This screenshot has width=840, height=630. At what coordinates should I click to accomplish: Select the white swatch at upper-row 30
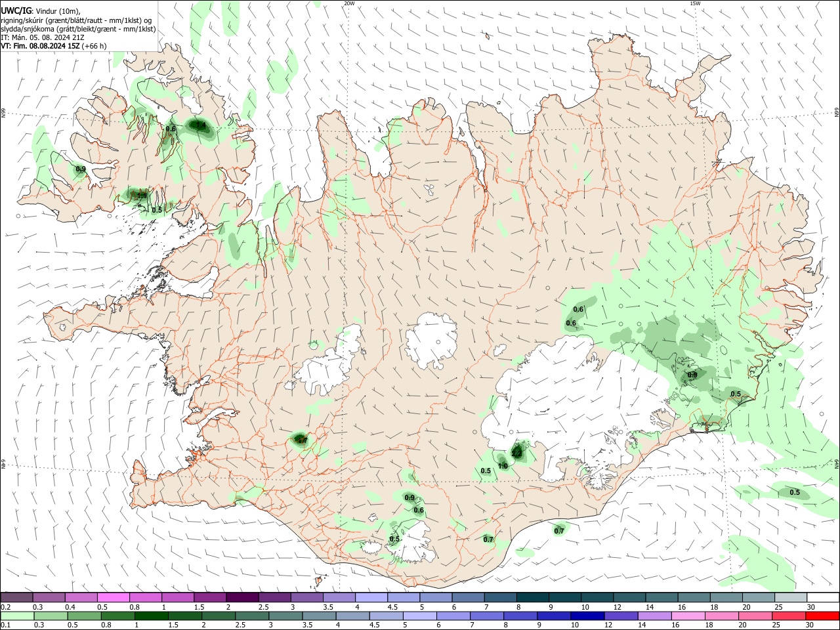(823, 597)
